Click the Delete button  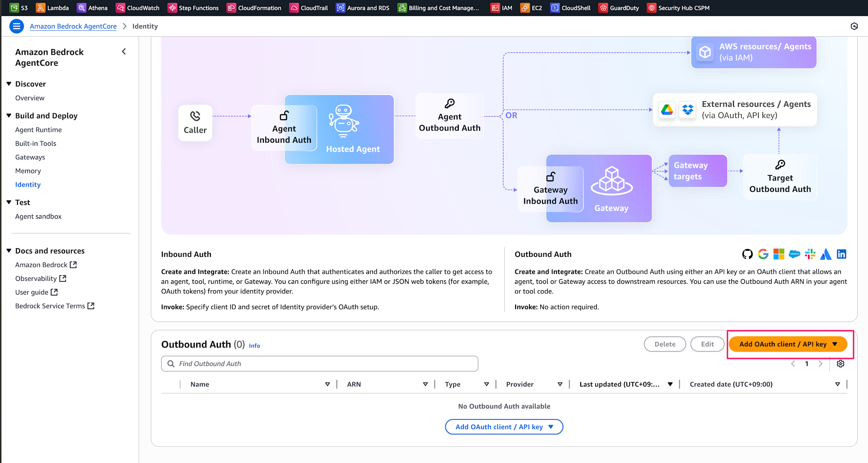tap(665, 344)
